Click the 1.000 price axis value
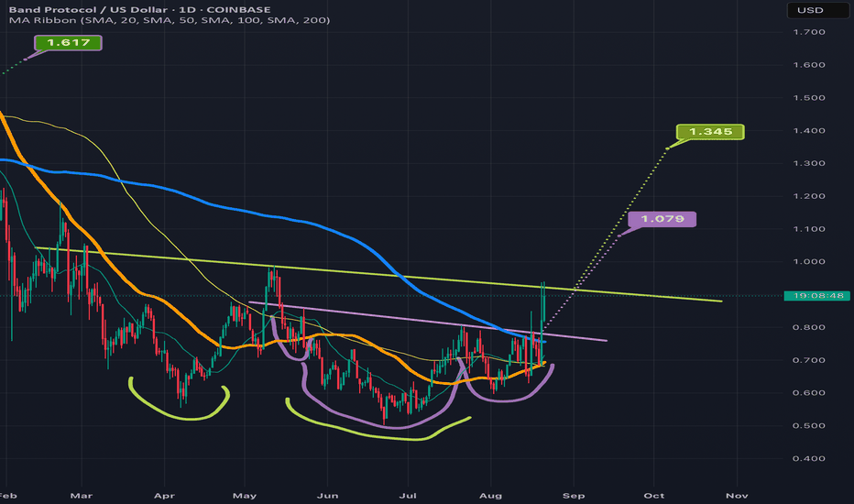This screenshot has height=504, width=854. pos(809,261)
